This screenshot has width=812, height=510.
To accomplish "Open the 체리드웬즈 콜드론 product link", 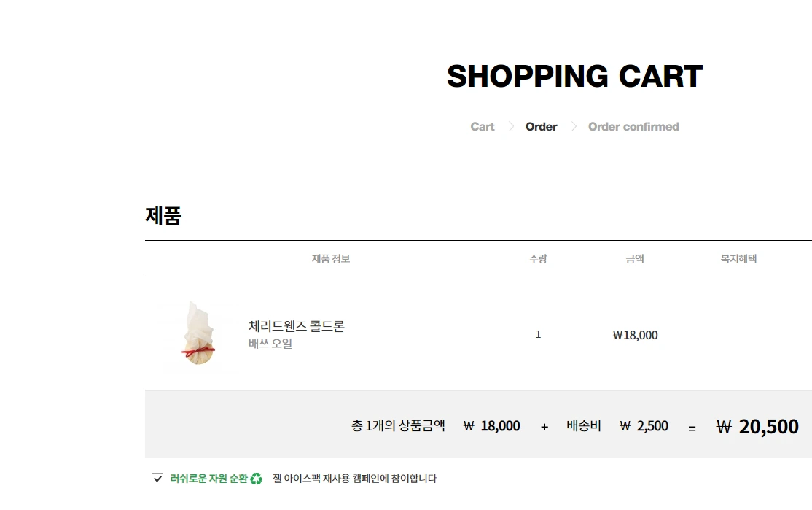I will [295, 327].
